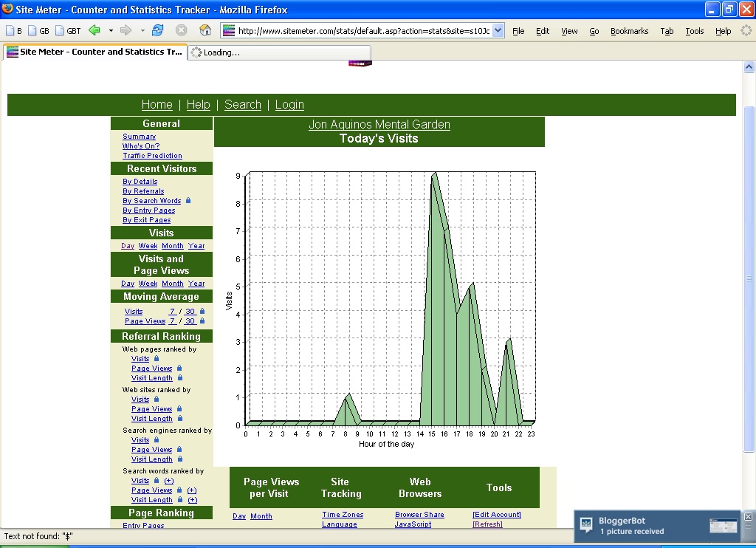Image resolution: width=756 pixels, height=548 pixels.
Task: Open Recent Visitors By Referrals
Action: (x=143, y=191)
